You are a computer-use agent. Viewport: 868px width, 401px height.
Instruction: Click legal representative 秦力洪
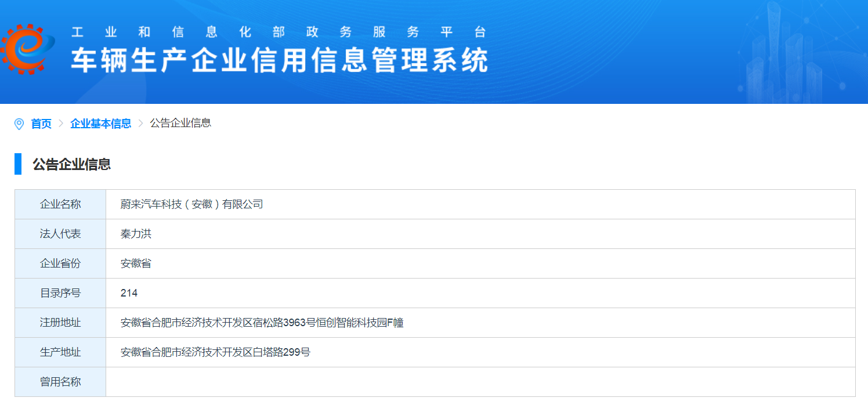[136, 234]
